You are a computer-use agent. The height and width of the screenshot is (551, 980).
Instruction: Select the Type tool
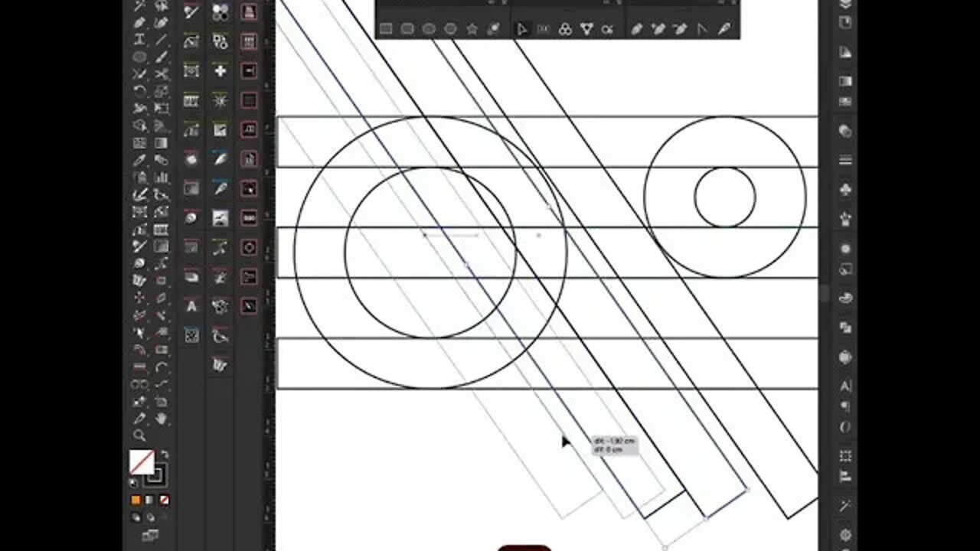point(139,39)
